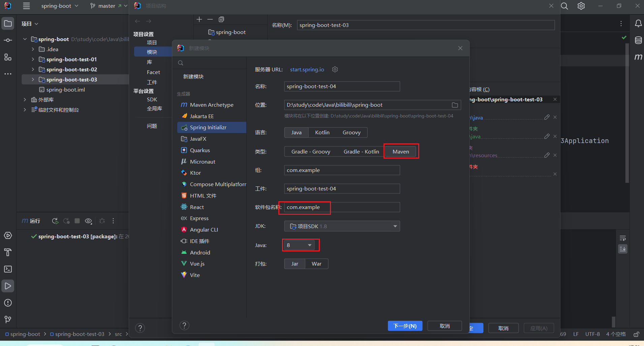This screenshot has height=346, width=644.
Task: Open start.spring.io server link
Action: pos(307,69)
